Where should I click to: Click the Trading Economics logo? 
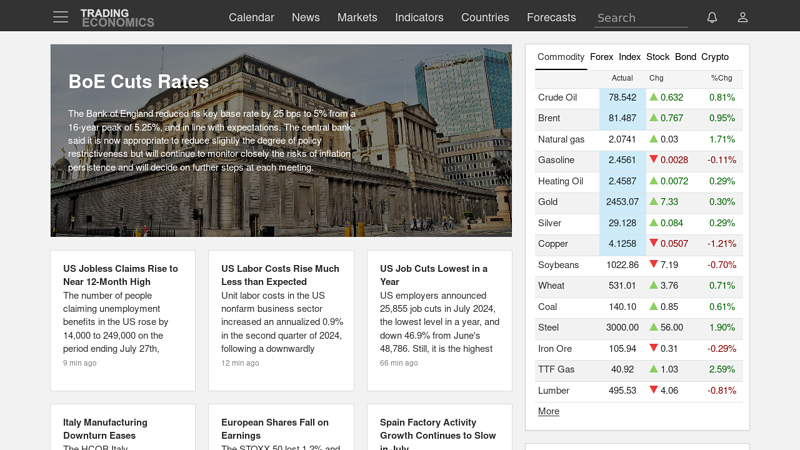tap(117, 18)
